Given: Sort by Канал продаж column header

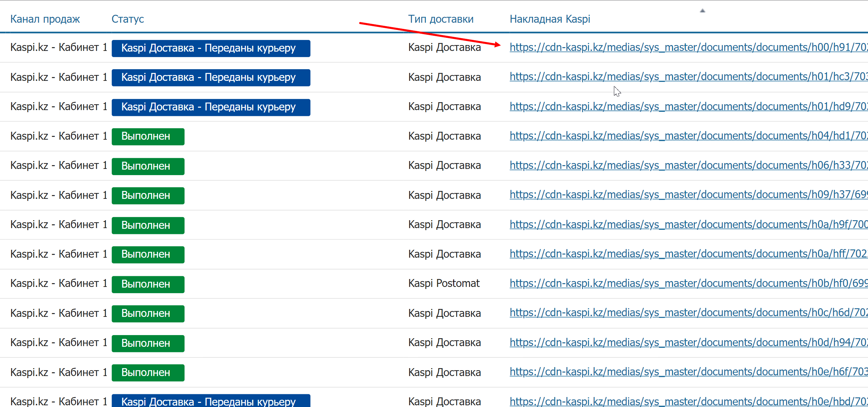Looking at the screenshot, I should point(45,19).
